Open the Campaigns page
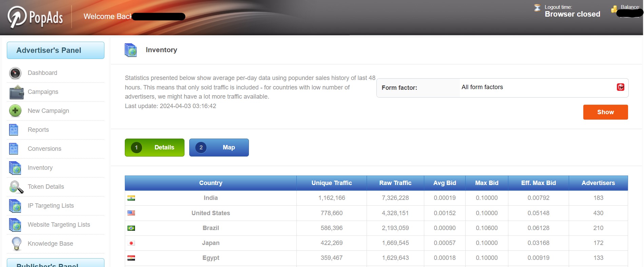 (43, 92)
